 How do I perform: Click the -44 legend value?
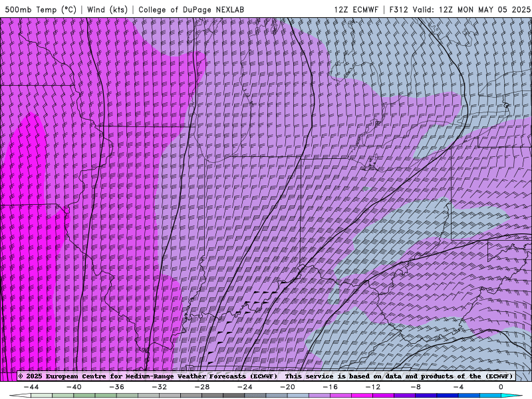coord(31,387)
